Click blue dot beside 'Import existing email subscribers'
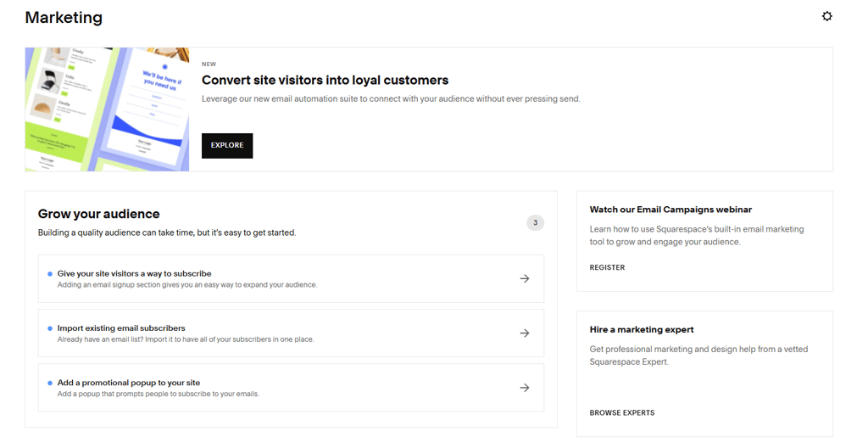This screenshot has width=868, height=448. click(x=50, y=328)
